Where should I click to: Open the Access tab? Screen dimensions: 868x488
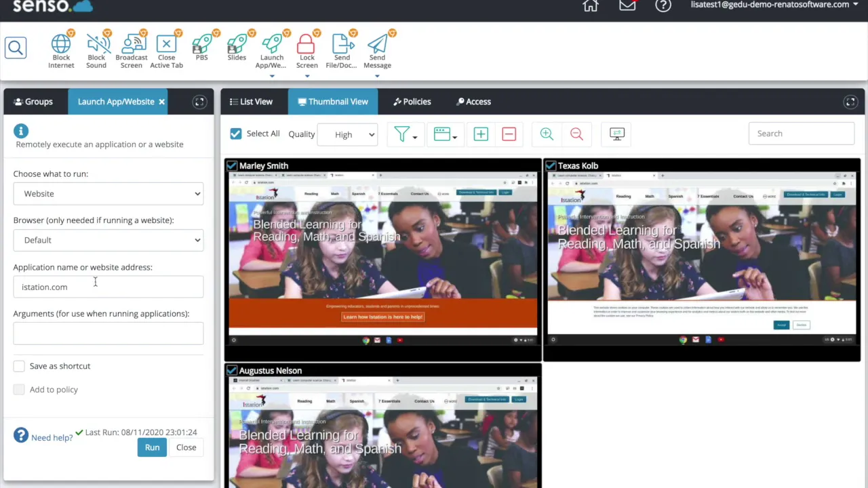(474, 102)
